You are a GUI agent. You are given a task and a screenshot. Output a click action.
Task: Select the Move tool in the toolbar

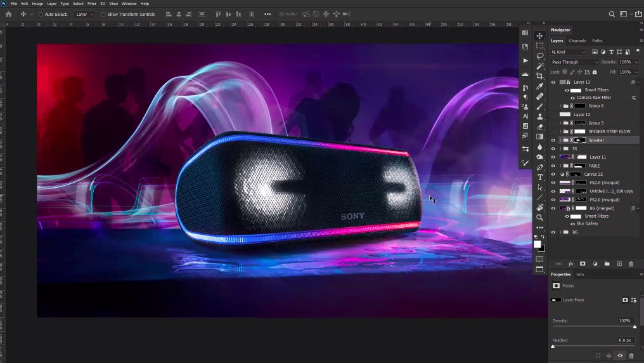(539, 36)
